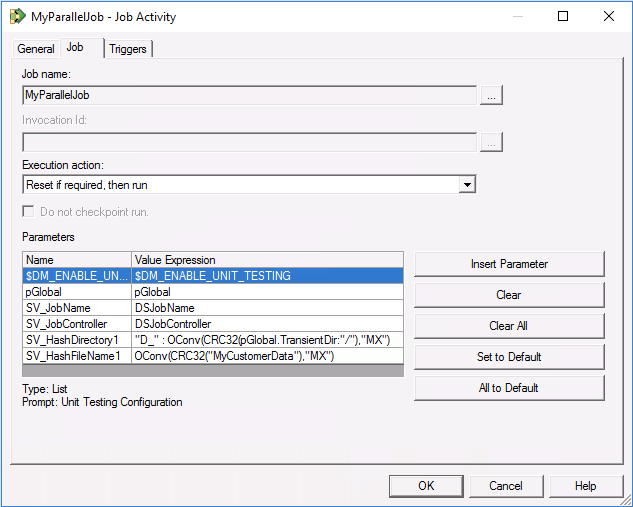
Task: Switch to the General tab
Action: coord(36,49)
